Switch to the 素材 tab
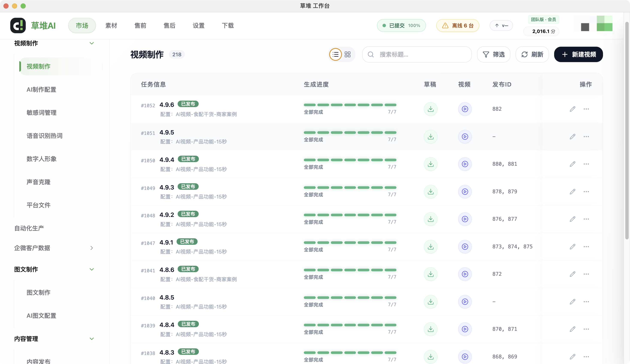Image resolution: width=630 pixels, height=364 pixels. (111, 25)
